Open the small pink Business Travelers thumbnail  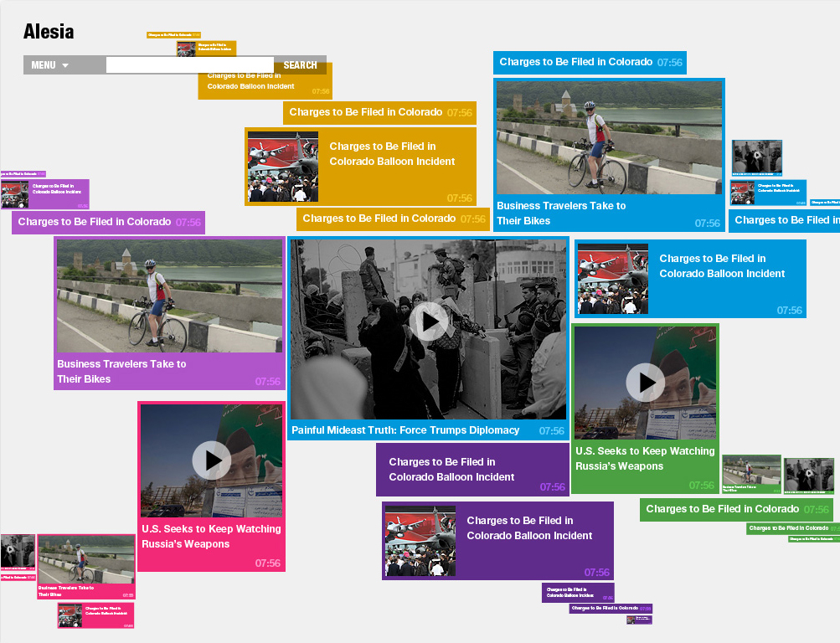click(x=85, y=561)
